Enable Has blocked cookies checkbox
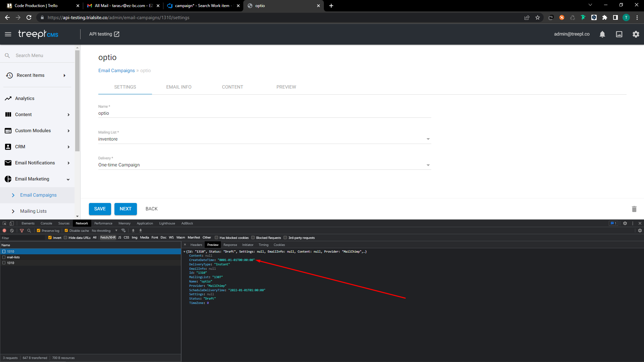 coord(216,238)
